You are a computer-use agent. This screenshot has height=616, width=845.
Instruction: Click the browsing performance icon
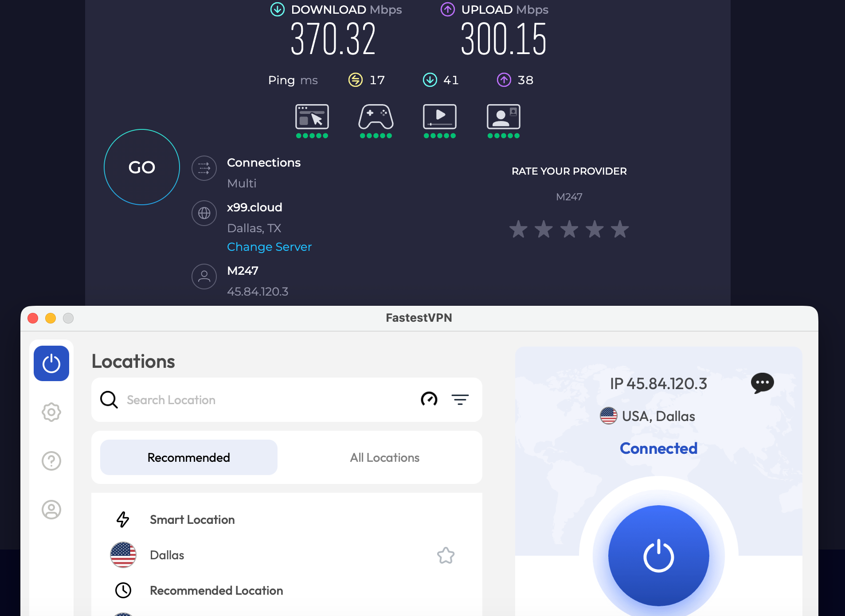312,117
